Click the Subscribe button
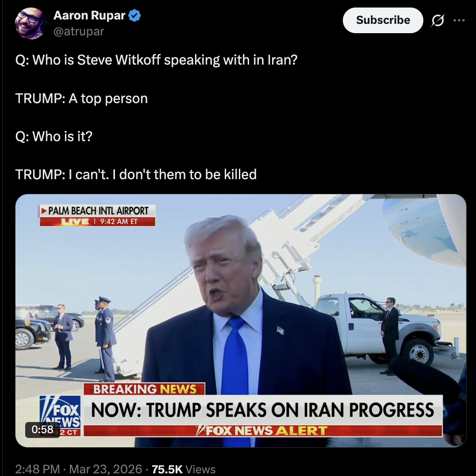This screenshot has height=476, width=476. click(x=383, y=20)
